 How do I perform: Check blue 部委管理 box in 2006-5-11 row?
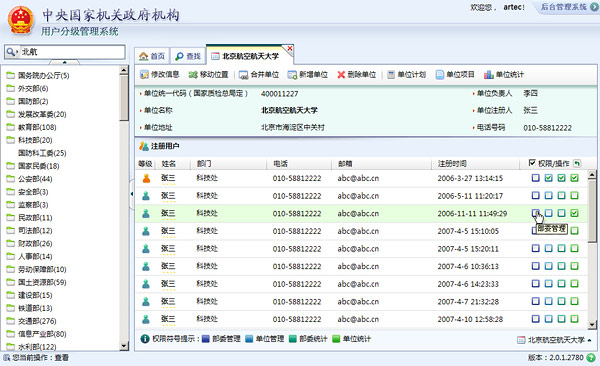(x=536, y=196)
